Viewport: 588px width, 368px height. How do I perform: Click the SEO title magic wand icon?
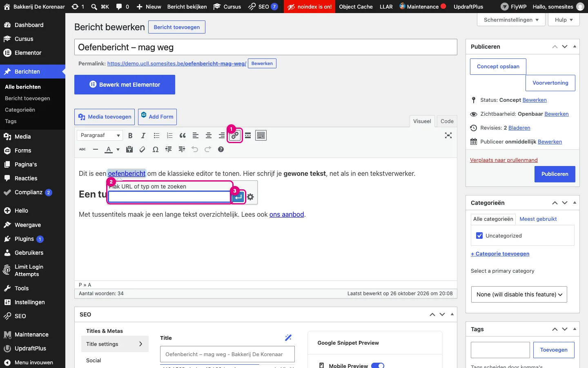288,338
